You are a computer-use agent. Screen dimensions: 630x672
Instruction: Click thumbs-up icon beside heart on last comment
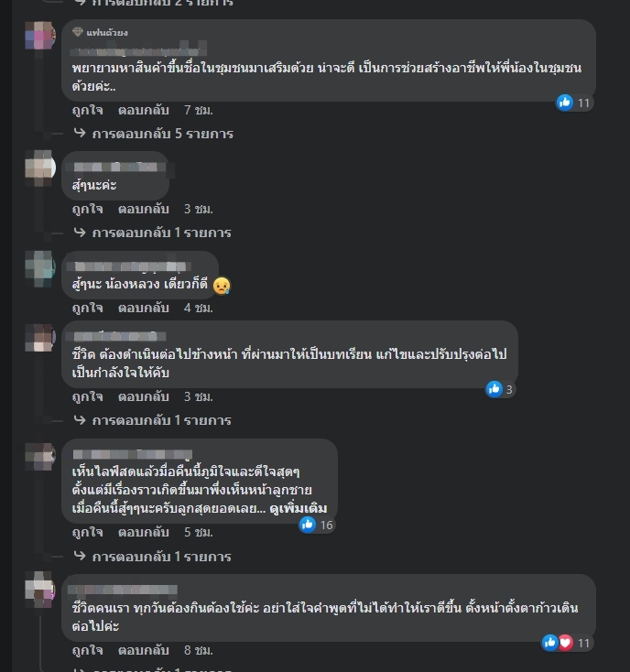click(x=550, y=643)
